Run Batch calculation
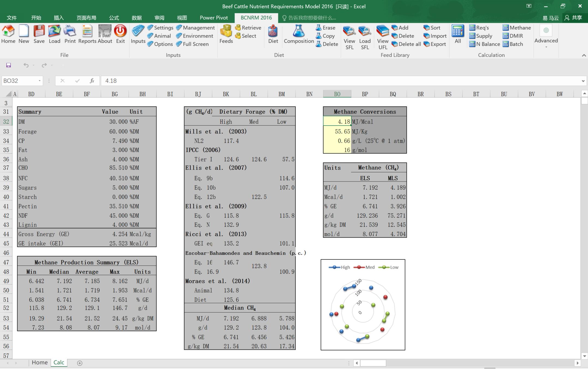Screen dimensions: 588x369 click(513, 44)
